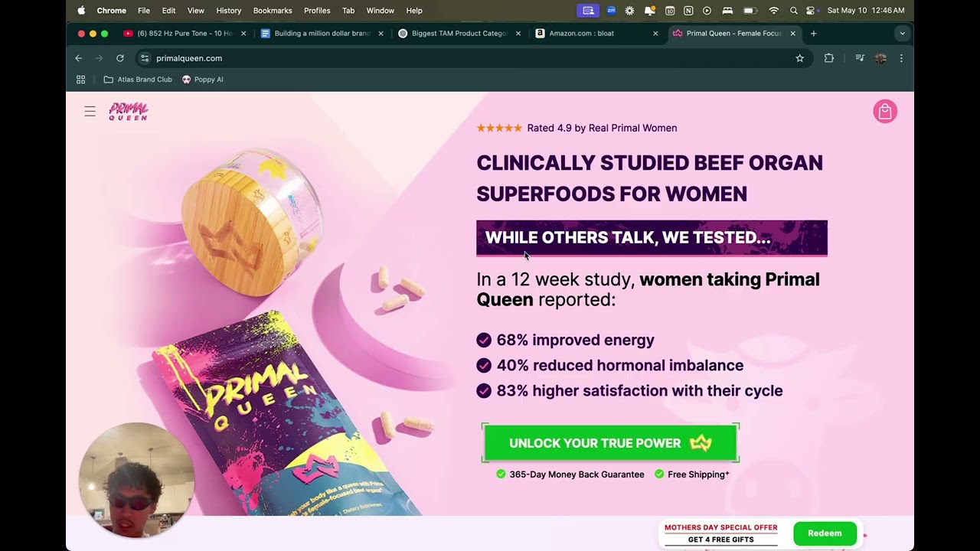This screenshot has height=551, width=980.
Task: Click the 365-Day Money Back Guarantee text
Action: click(577, 474)
